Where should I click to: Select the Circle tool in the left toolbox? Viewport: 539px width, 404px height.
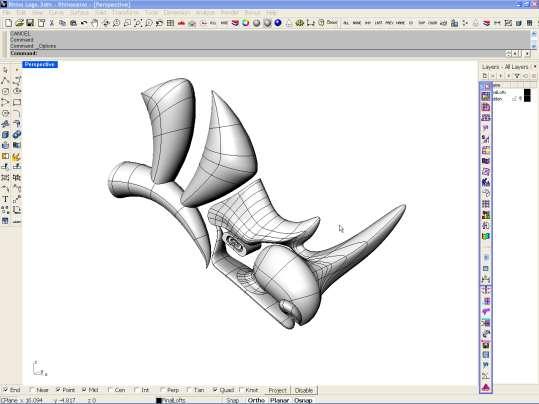pyautogui.click(x=5, y=91)
